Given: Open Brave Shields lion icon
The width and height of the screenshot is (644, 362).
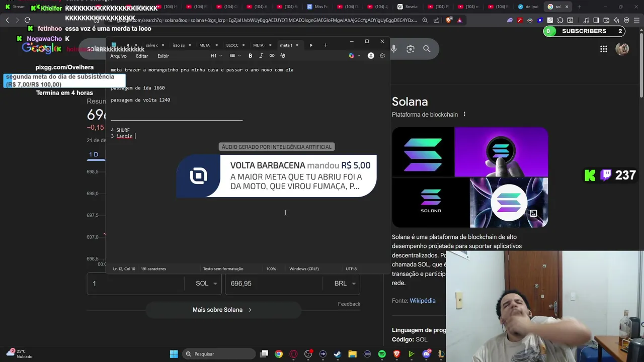Looking at the screenshot, I should point(448,20).
